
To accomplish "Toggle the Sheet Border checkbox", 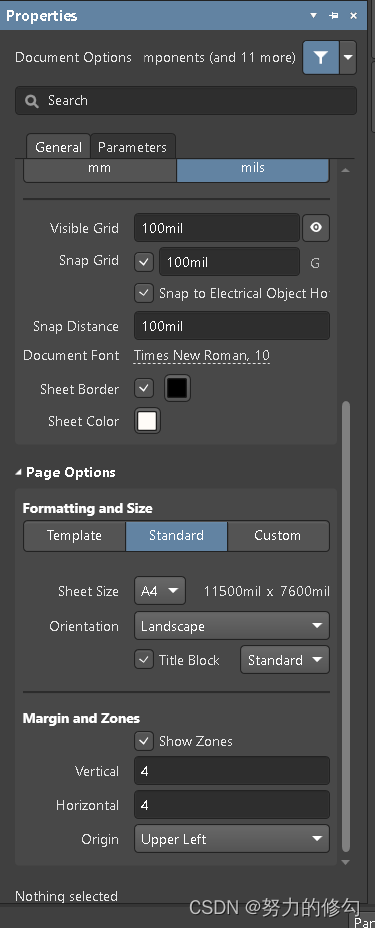I will pyautogui.click(x=144, y=389).
